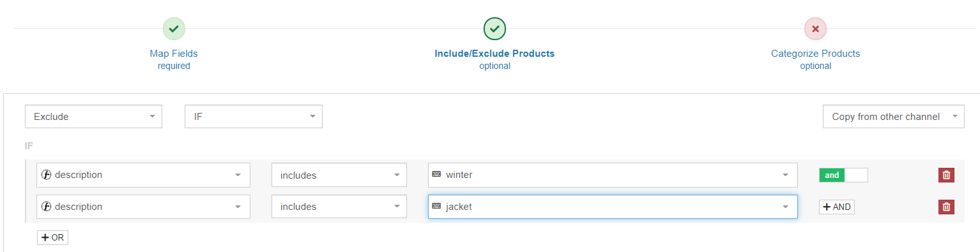Delete the jacket condition with trash icon
Viewport: 980px width, 252px height.
pyautogui.click(x=946, y=207)
